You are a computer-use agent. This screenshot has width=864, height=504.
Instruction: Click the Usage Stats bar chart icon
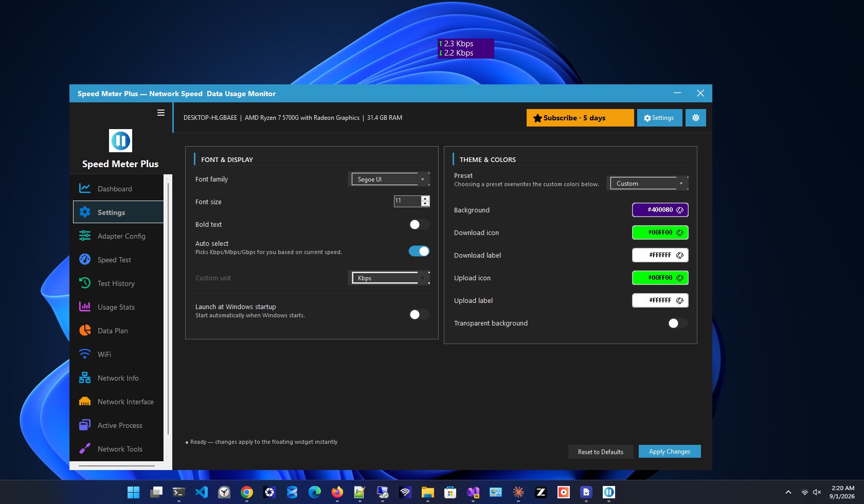85,307
